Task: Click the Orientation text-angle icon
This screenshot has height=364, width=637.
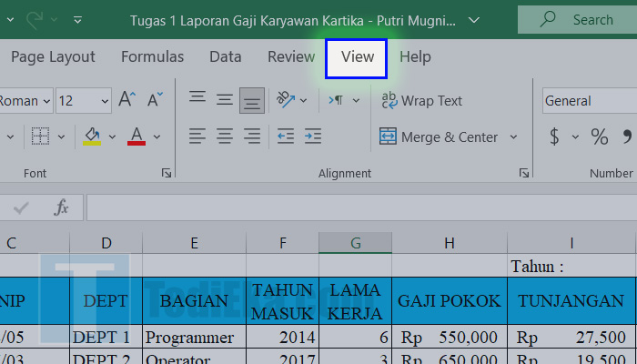Action: click(286, 100)
